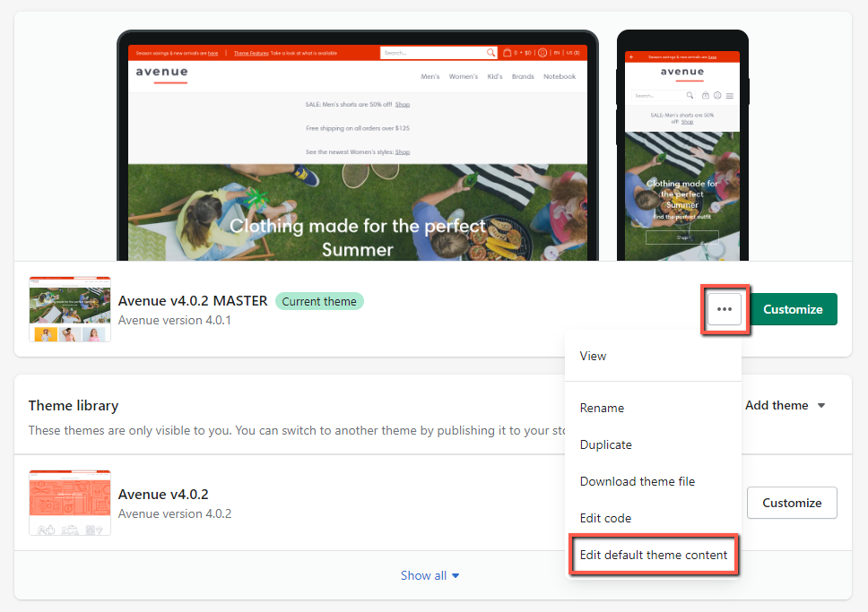The width and height of the screenshot is (868, 612).
Task: Select Rename in the actions menu
Action: pyautogui.click(x=602, y=408)
